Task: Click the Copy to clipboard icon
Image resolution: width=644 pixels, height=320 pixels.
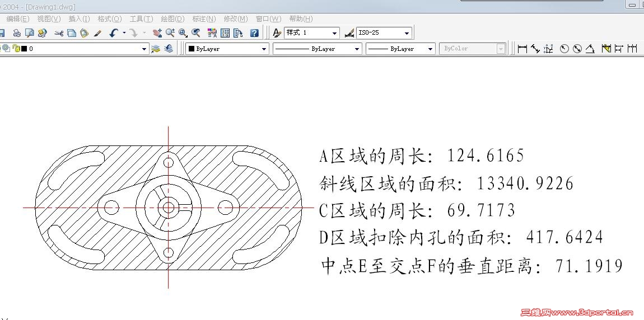Action: [x=72, y=33]
